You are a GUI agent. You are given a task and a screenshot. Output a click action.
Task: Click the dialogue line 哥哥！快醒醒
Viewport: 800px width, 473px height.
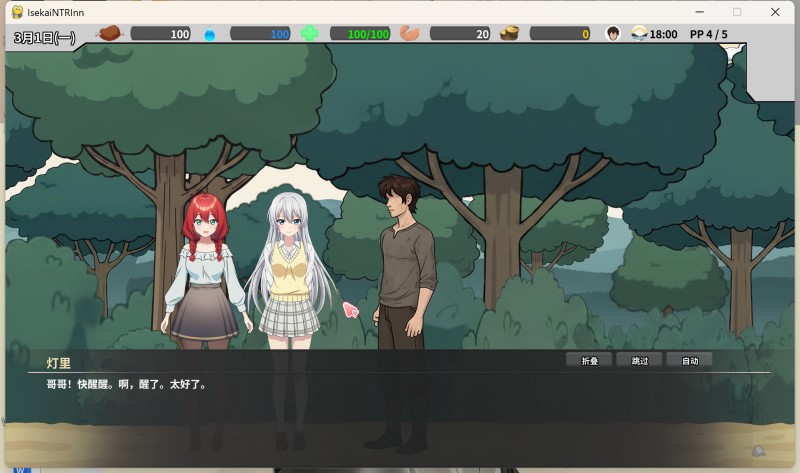(x=127, y=384)
